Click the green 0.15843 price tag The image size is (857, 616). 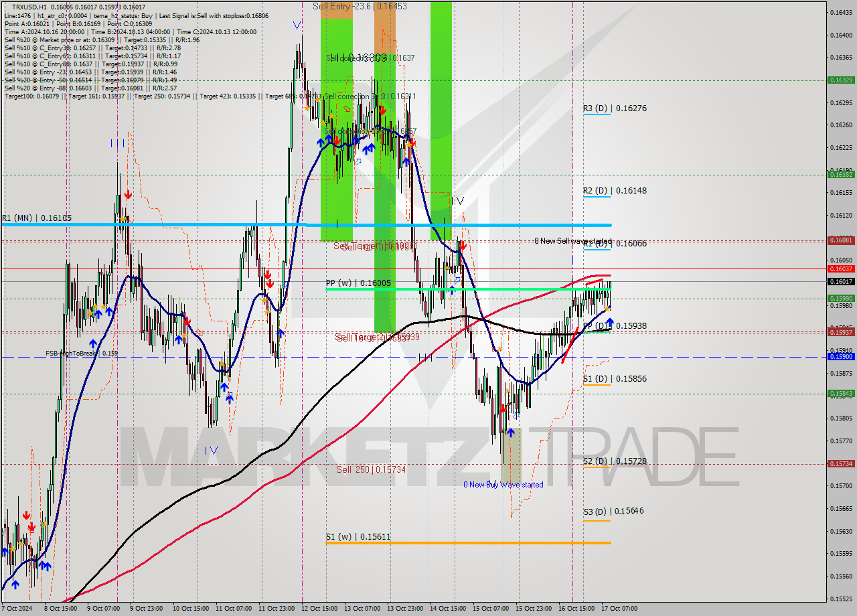coord(841,394)
